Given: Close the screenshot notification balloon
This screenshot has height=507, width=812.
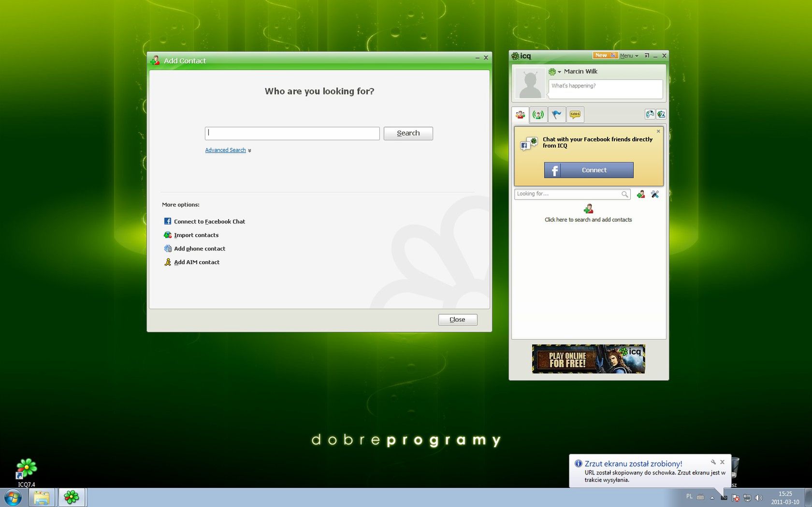Looking at the screenshot, I should click(x=723, y=462).
